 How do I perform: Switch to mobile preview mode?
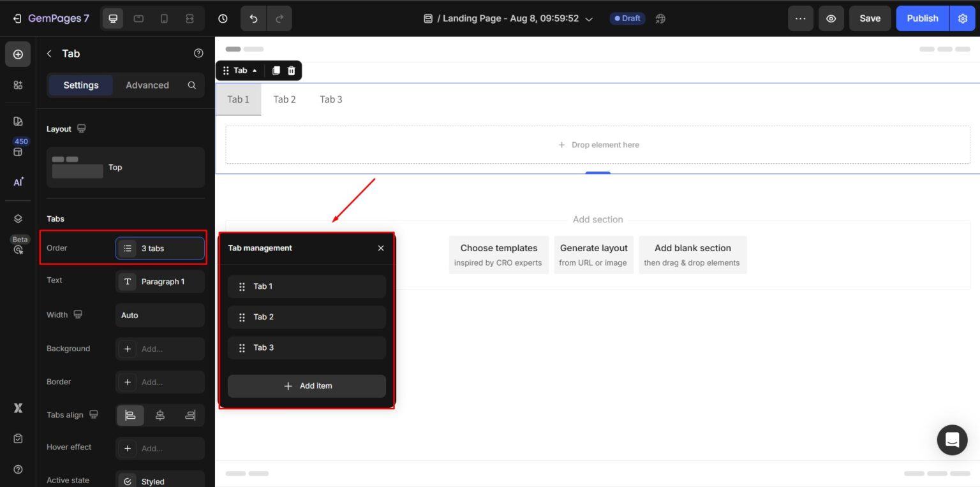tap(164, 18)
